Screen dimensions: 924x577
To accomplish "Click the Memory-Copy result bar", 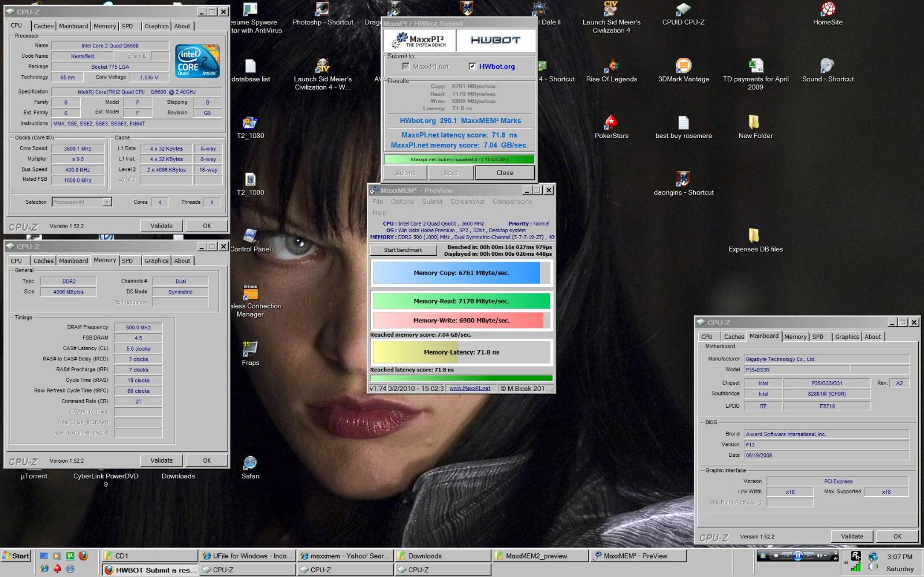I will [x=461, y=273].
